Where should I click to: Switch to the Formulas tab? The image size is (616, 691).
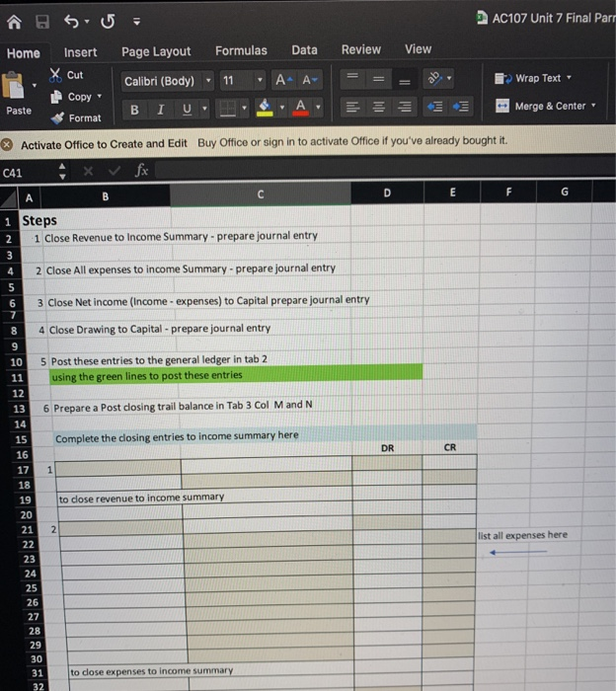tap(241, 50)
